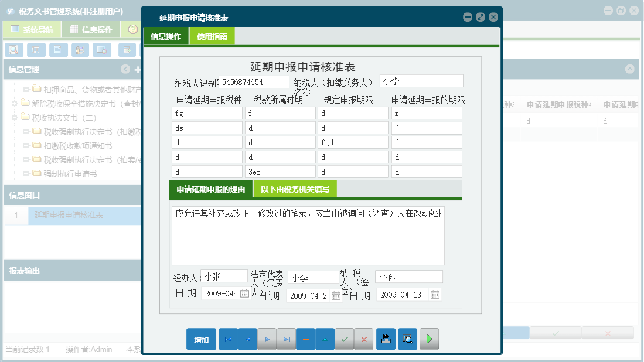Viewport: 644px width, 362px height.
Task: Click the green run arrow icon
Action: pos(428,339)
